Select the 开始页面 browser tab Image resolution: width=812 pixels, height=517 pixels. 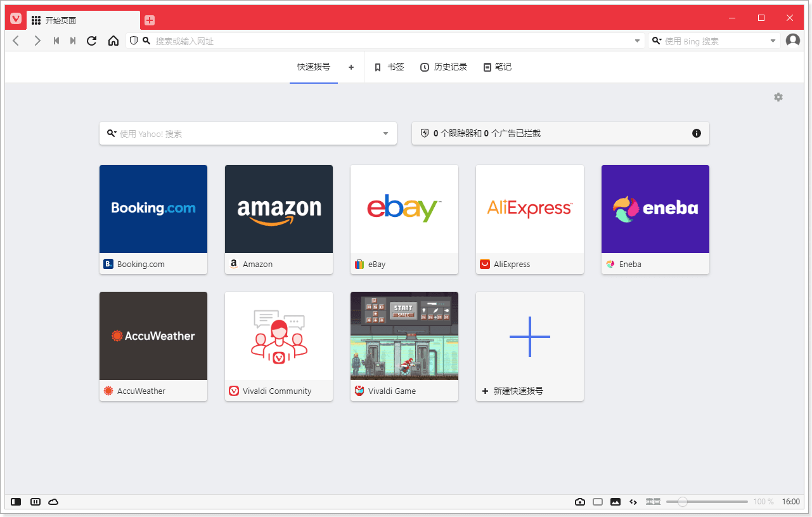tap(83, 20)
